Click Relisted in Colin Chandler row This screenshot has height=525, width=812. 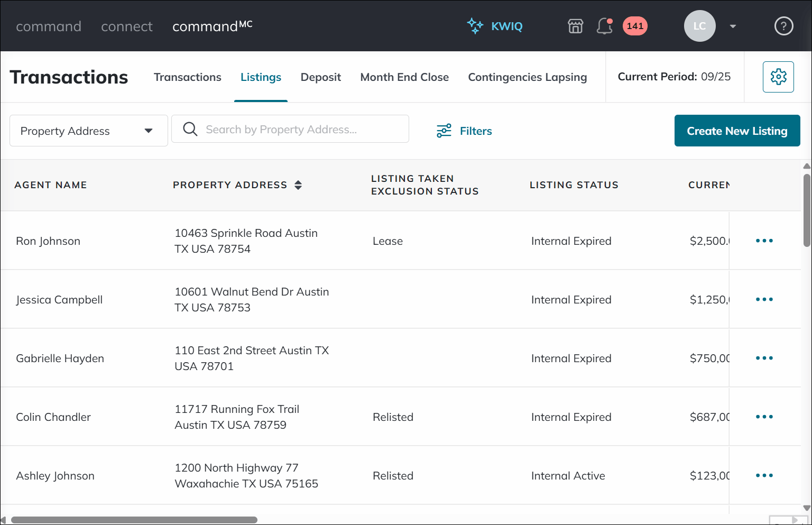[x=393, y=417]
